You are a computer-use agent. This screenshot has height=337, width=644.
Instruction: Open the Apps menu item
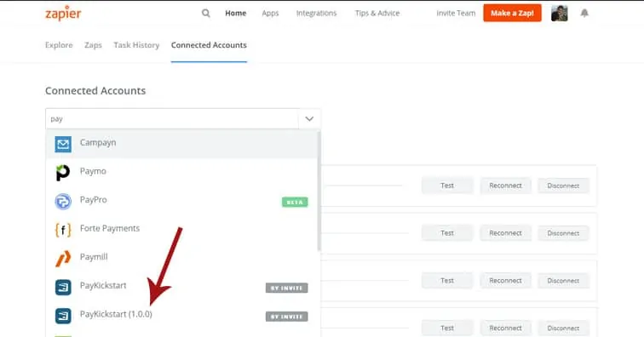tap(270, 13)
